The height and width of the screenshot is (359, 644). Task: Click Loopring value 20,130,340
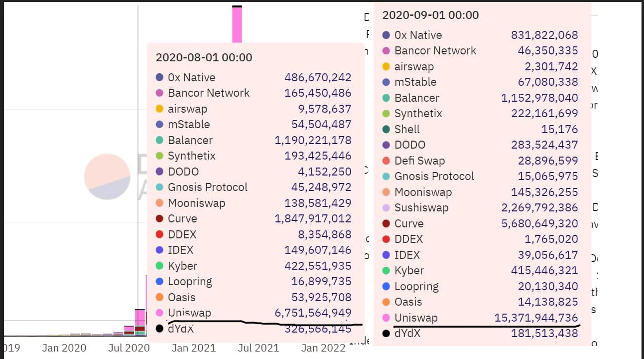(548, 286)
